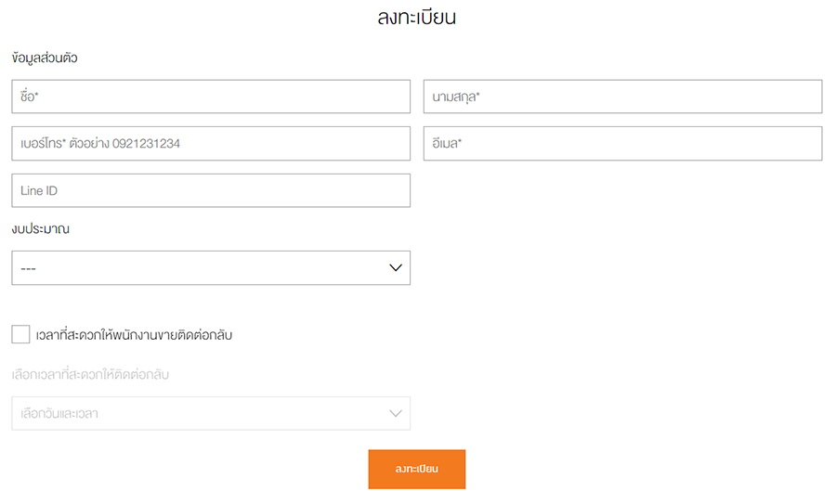Click the ลงทะเบียน page heading
Screen dimensions: 836x504
coord(416,18)
